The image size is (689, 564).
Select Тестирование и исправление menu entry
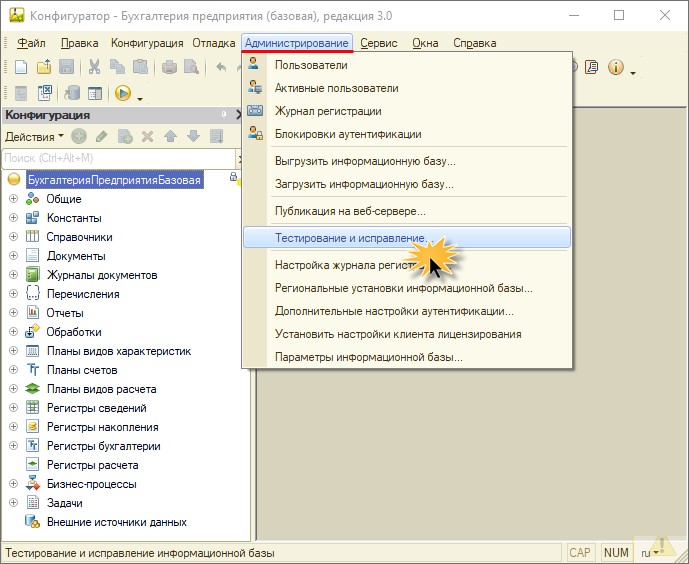click(336, 238)
